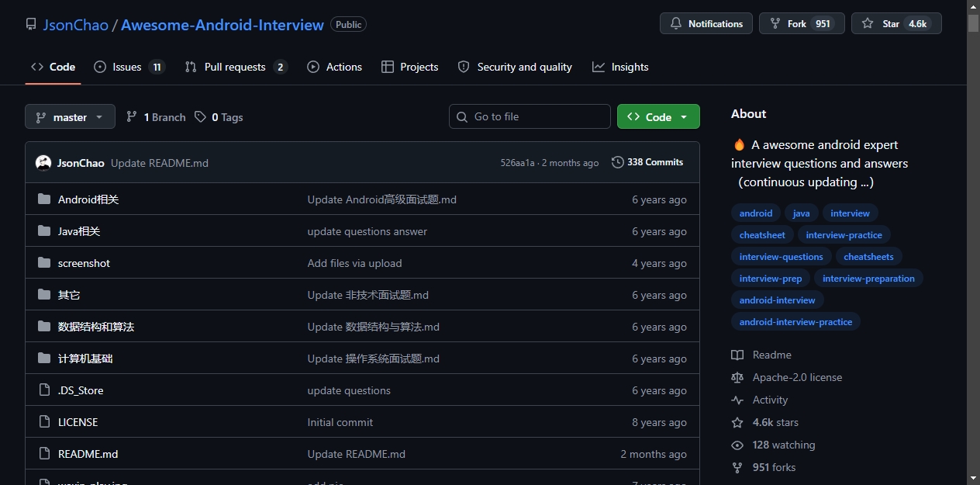
Task: Click the history clock icon beside 338 Commits
Action: 618,162
